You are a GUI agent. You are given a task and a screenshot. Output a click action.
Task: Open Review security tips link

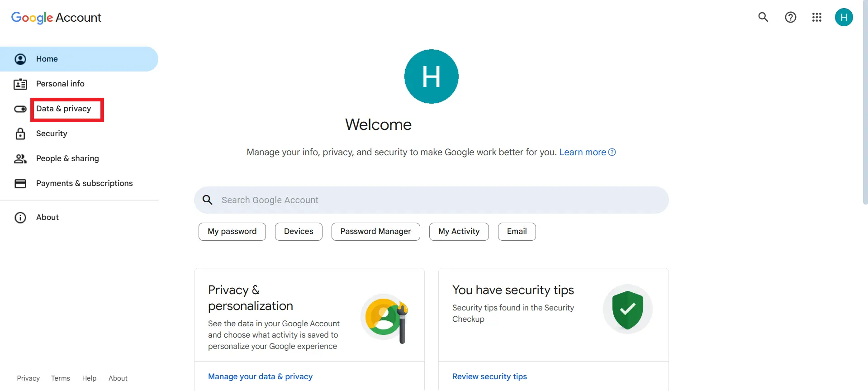489,377
